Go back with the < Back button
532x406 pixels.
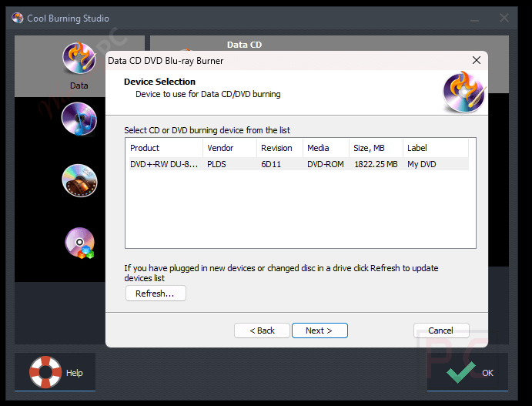[262, 331]
